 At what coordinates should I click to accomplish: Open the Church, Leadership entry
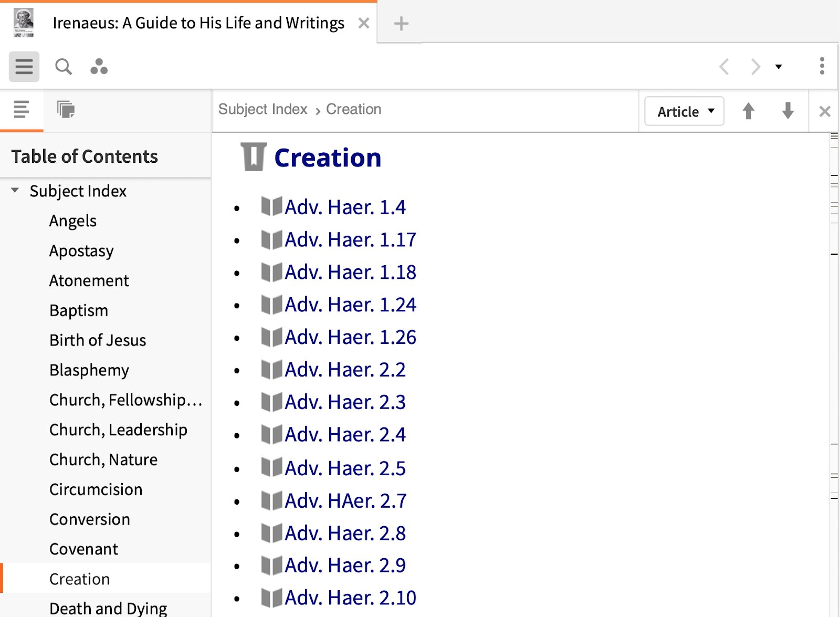pos(118,430)
